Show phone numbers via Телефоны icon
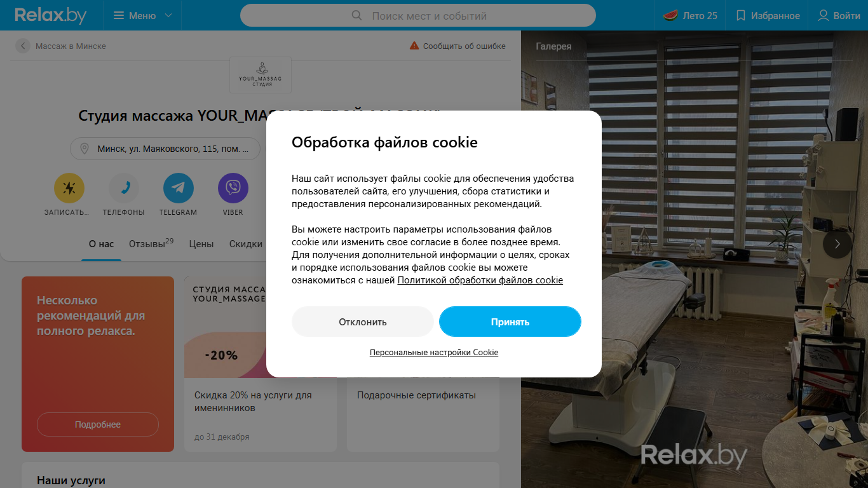The height and width of the screenshot is (488, 868). click(124, 188)
